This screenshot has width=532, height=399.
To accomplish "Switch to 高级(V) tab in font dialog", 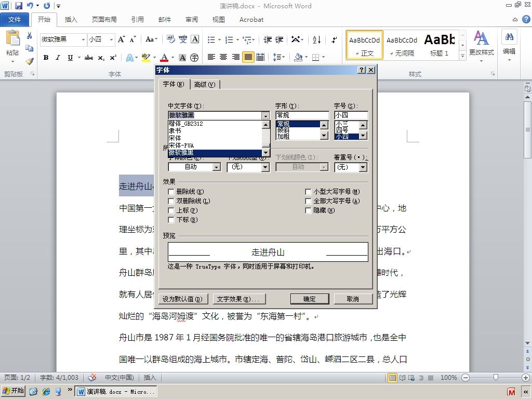I will point(205,85).
